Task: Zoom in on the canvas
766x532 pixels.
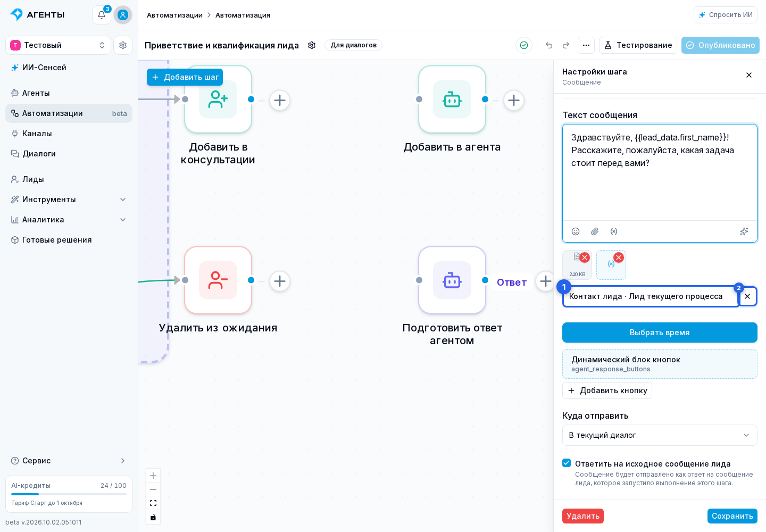Action: (x=153, y=476)
